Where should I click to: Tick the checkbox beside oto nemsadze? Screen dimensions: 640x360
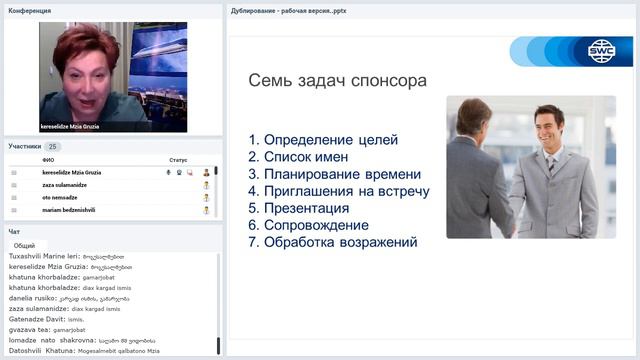(14, 198)
